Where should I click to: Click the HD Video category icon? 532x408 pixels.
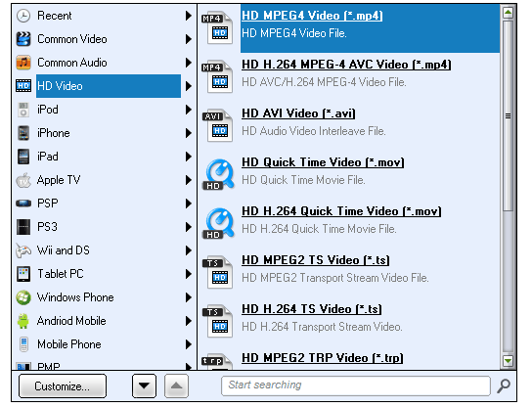23,86
